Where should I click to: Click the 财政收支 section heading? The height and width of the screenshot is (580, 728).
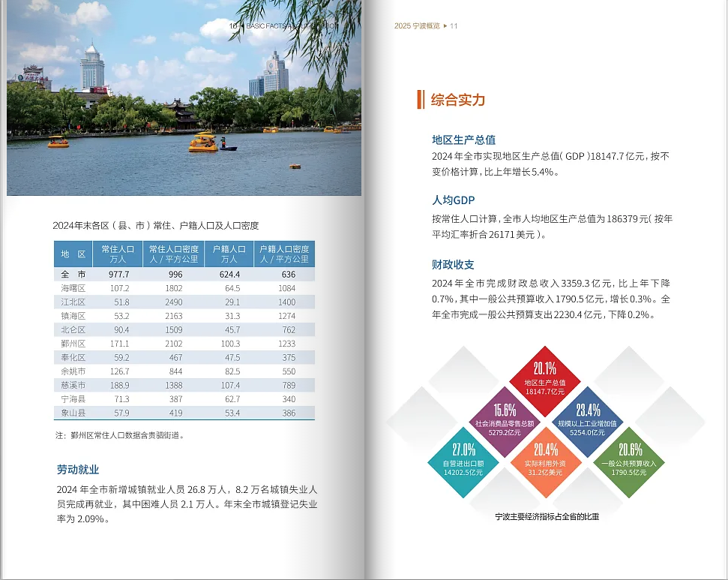(453, 265)
